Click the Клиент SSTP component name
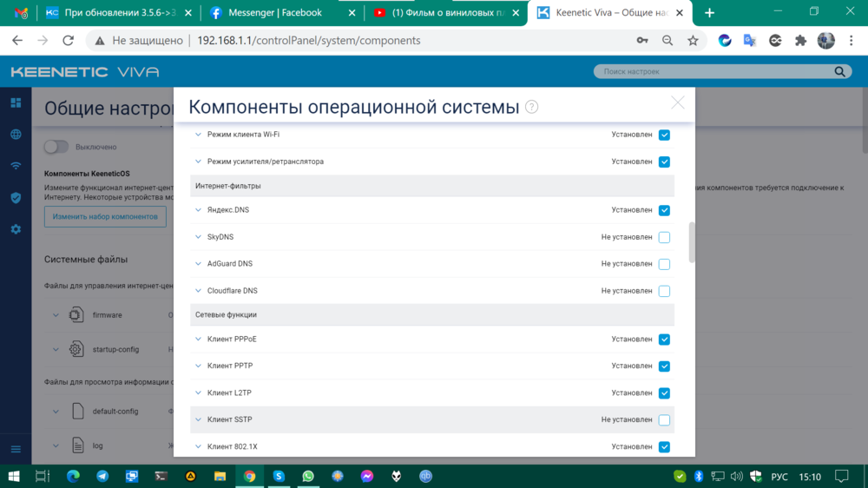The height and width of the screenshot is (488, 868). [230, 420]
